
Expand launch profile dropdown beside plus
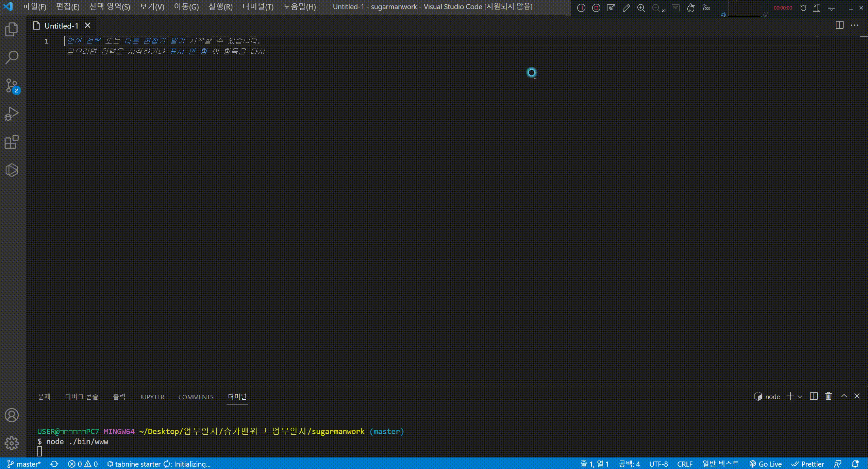(800, 397)
